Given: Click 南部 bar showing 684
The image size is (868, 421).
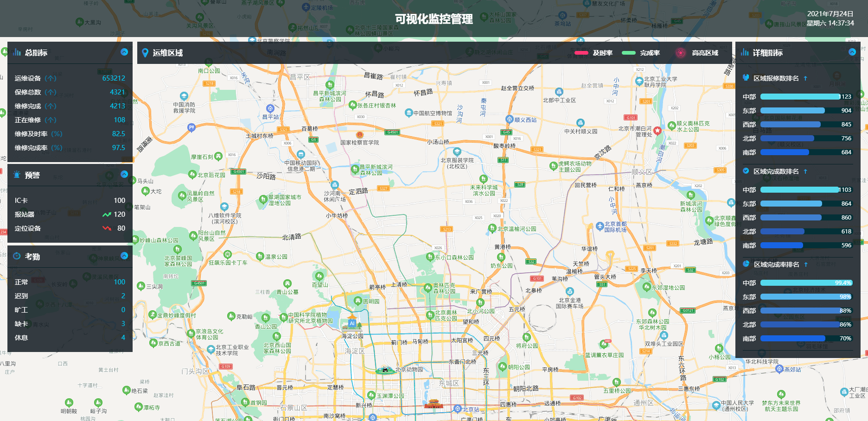Looking at the screenshot, I should click(807, 152).
